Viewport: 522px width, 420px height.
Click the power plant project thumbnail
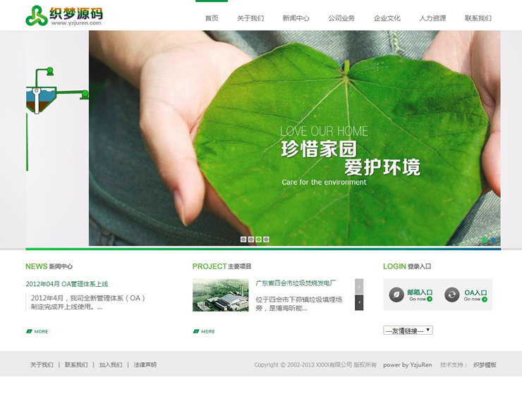220,295
